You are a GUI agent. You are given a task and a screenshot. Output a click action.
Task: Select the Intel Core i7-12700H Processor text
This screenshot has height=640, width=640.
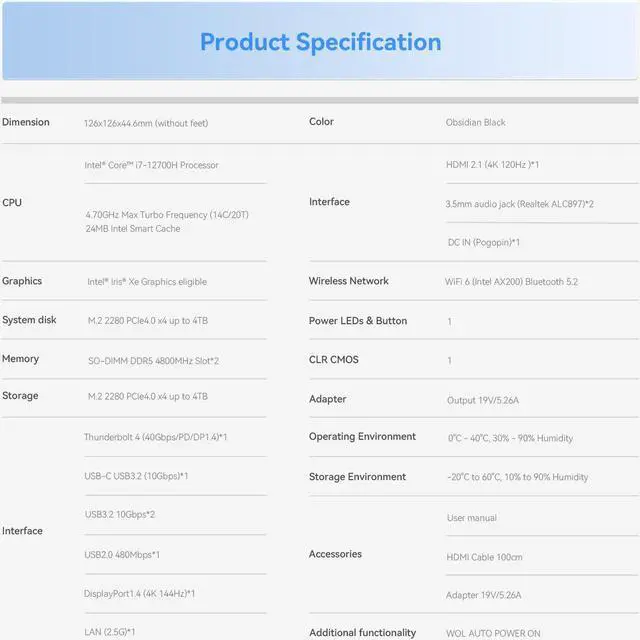pyautogui.click(x=151, y=165)
